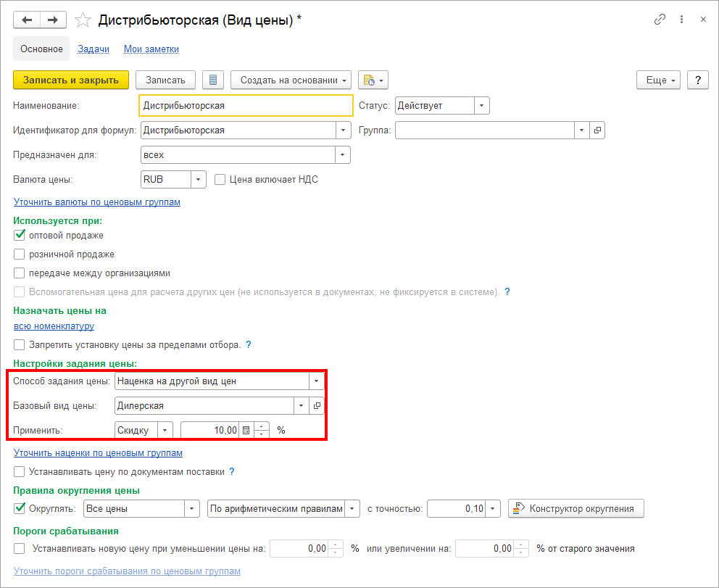This screenshot has width=719, height=588.
Task: Open the Мои заметки tab
Action: click(x=151, y=49)
